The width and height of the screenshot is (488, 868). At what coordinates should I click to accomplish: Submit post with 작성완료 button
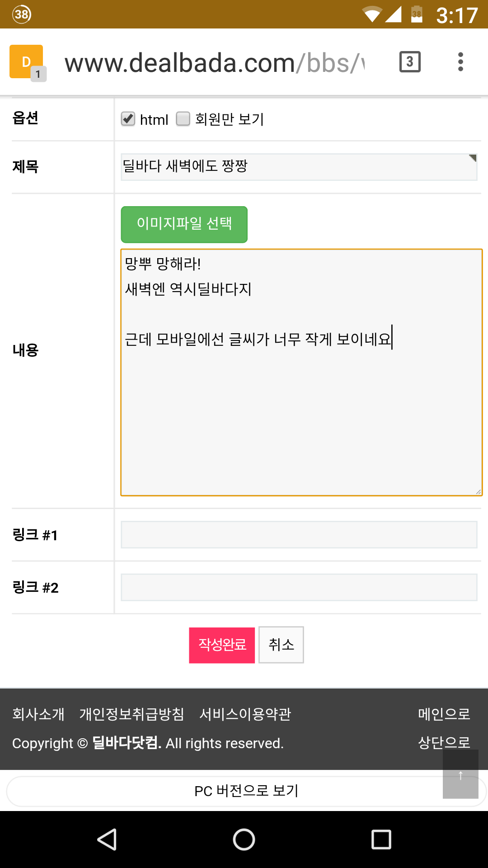coord(222,645)
